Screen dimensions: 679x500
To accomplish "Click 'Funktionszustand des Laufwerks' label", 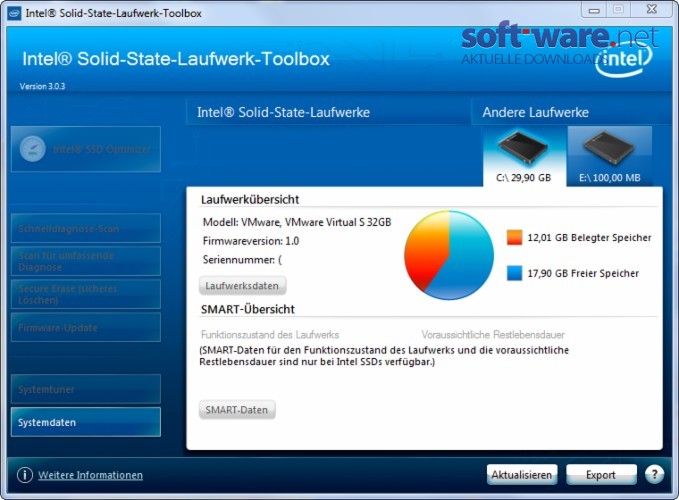I will 270,335.
